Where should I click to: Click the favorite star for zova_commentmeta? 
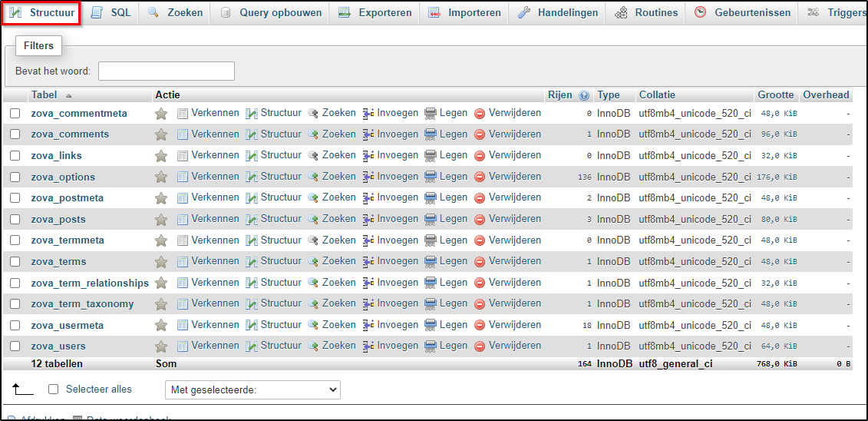pyautogui.click(x=161, y=114)
